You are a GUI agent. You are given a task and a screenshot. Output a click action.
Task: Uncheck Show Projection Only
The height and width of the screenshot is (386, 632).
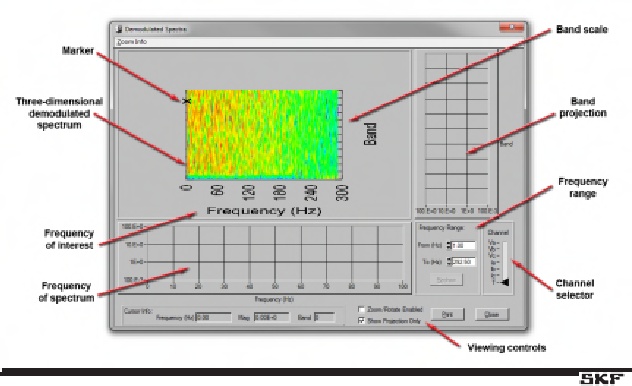tap(362, 321)
